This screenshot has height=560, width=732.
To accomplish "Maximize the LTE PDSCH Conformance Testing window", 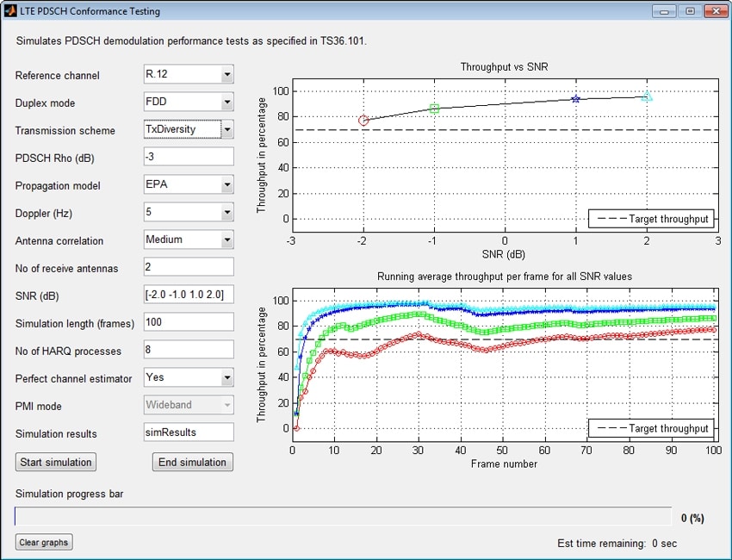I will click(690, 11).
